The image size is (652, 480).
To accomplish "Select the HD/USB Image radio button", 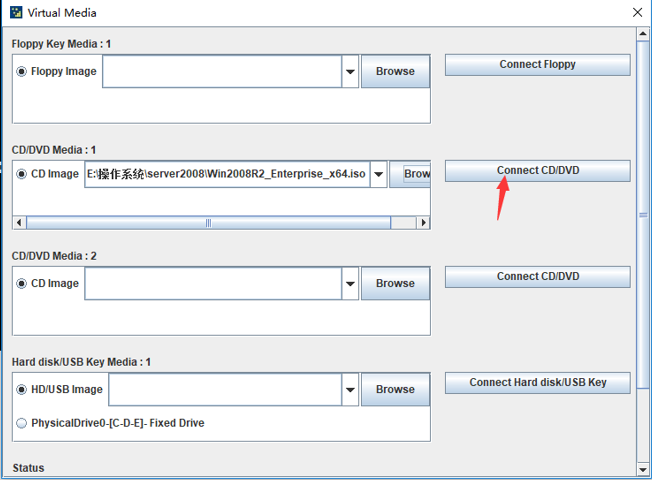I will [x=22, y=389].
